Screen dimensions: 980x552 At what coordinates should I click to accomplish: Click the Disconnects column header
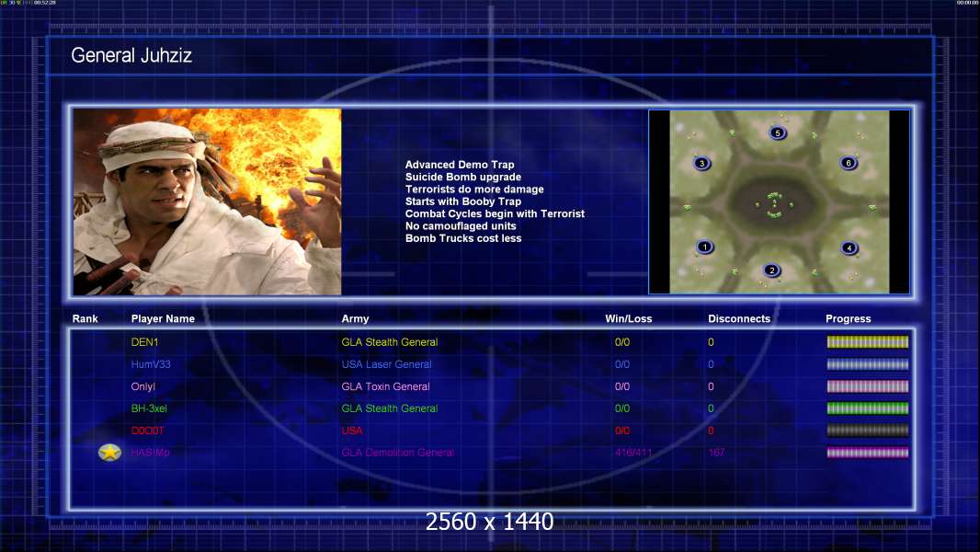(x=739, y=319)
